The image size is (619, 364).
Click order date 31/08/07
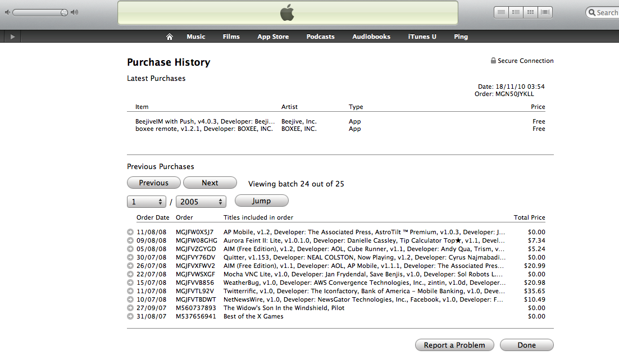[152, 316]
